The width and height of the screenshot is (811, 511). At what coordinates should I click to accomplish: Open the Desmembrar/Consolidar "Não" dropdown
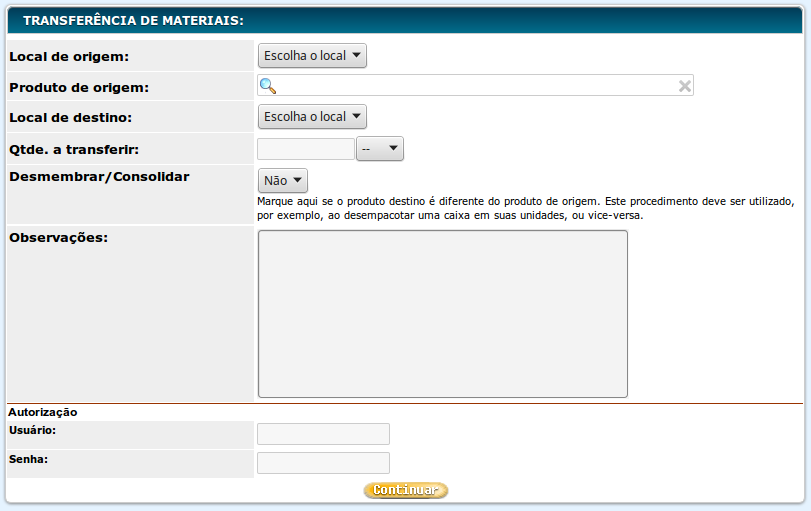coord(282,181)
